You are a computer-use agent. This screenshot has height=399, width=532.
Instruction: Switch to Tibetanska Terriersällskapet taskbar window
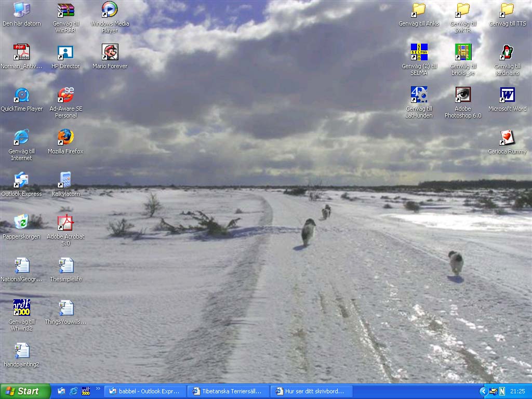(228, 391)
